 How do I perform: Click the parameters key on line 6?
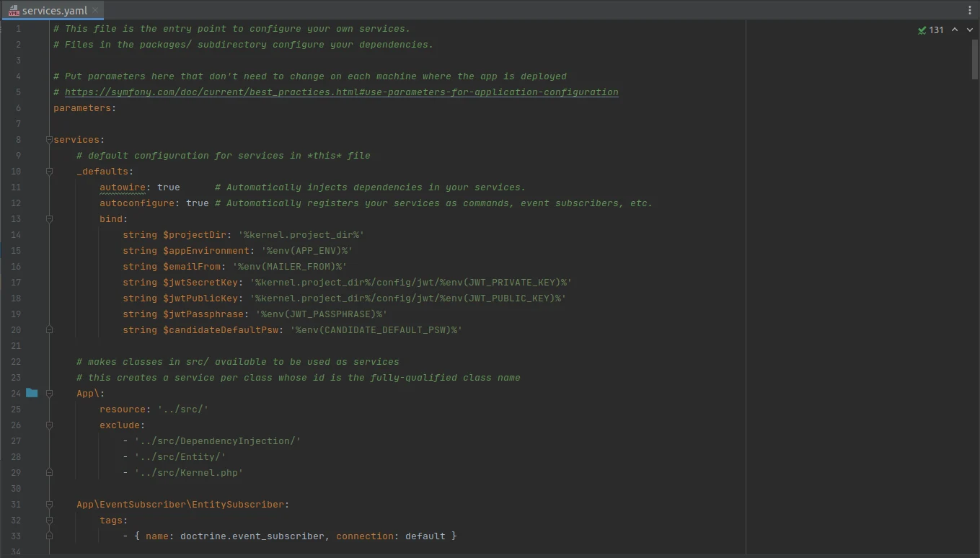[x=81, y=108]
